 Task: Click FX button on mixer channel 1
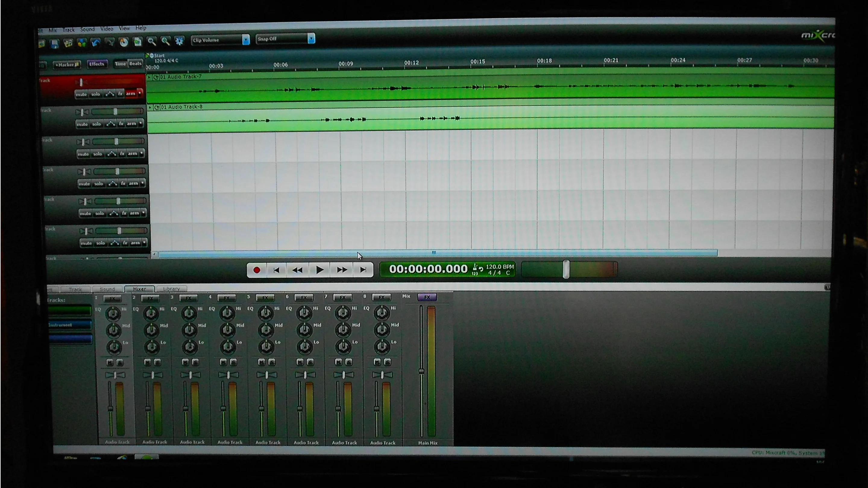point(112,299)
